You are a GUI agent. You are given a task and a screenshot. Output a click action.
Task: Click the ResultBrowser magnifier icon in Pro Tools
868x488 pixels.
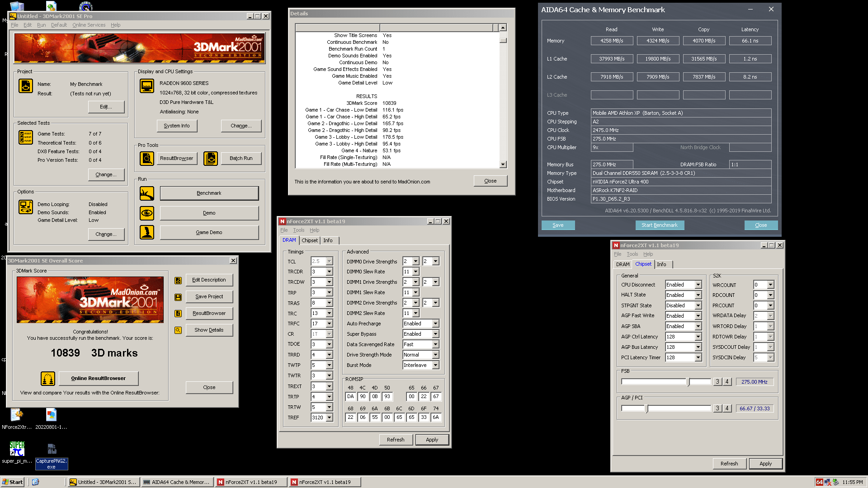147,158
